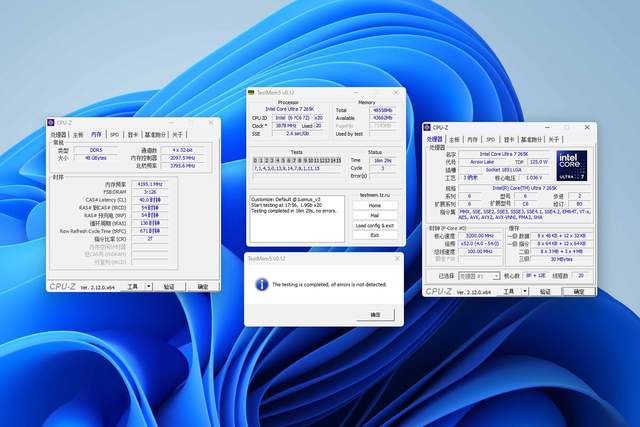The width and height of the screenshot is (640, 427).
Task: Click the Intel Core Ultra 7 logo
Action: tap(571, 165)
